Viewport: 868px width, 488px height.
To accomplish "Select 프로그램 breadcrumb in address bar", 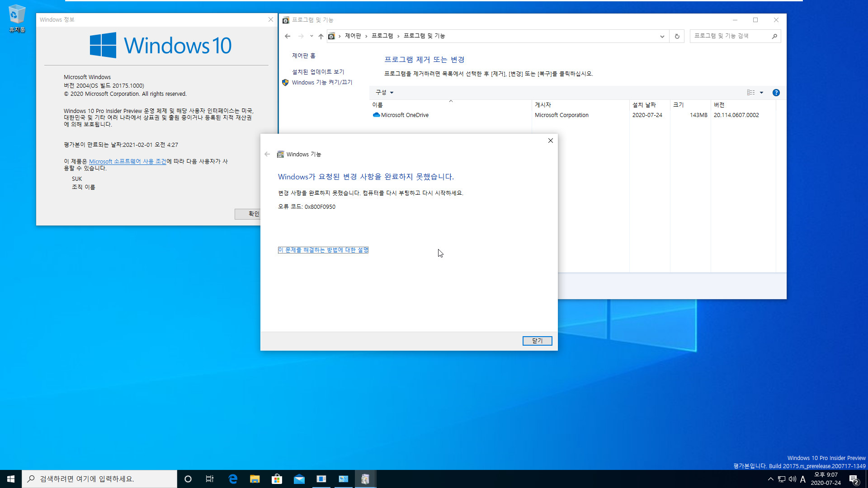I will click(x=382, y=36).
